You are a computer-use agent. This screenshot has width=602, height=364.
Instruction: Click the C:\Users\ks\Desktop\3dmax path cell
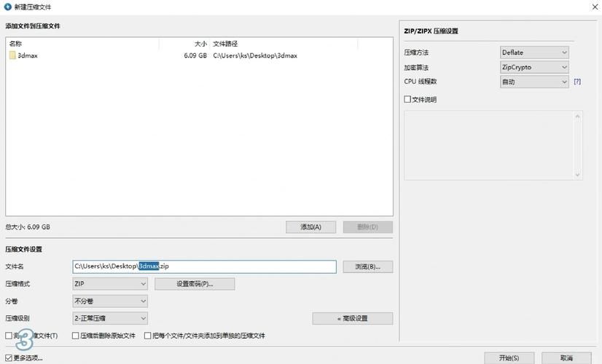(x=255, y=55)
